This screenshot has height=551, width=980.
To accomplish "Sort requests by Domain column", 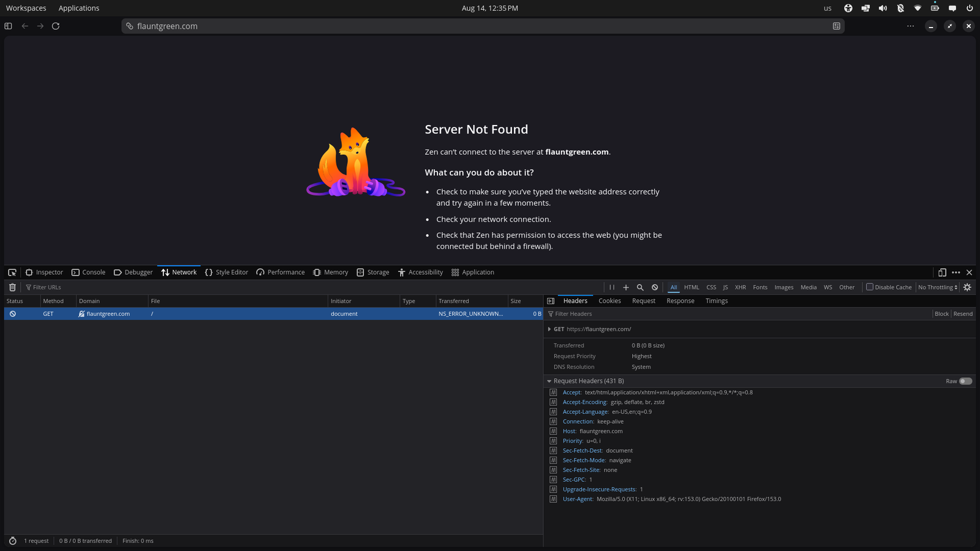I will click(x=112, y=301).
